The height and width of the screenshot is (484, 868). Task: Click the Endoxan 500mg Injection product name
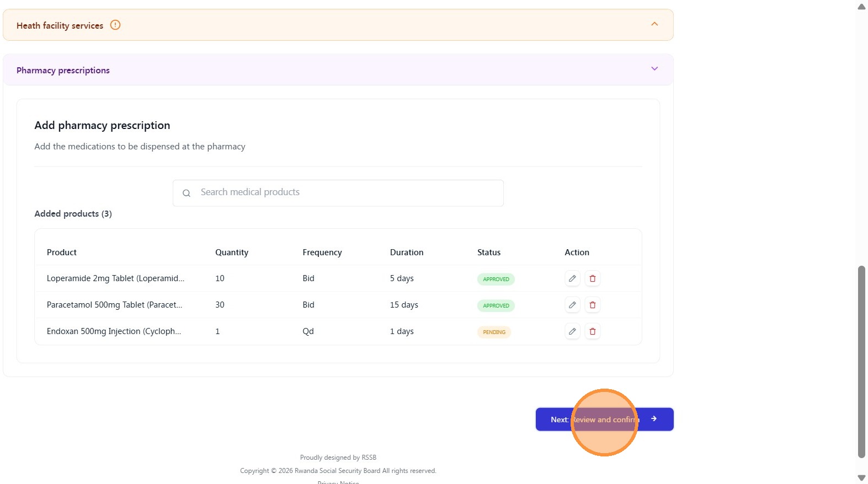(x=114, y=331)
